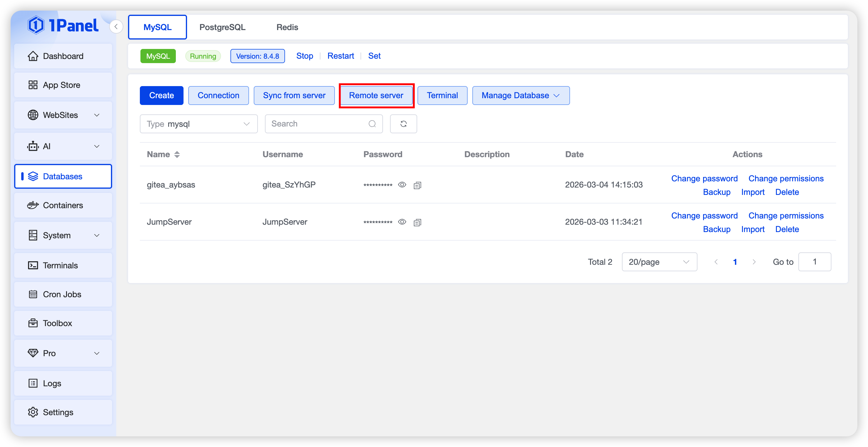Click the refresh icon beside the search box

[x=403, y=124]
